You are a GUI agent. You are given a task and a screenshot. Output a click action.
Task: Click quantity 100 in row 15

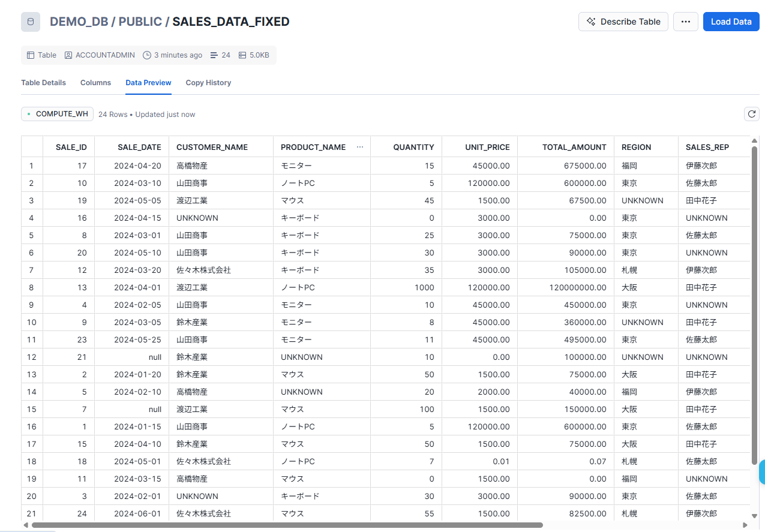pos(406,409)
